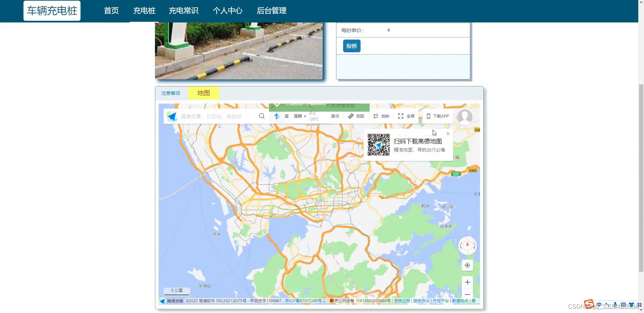Open the user avatar login icon
The width and height of the screenshot is (644, 313).
tap(465, 117)
